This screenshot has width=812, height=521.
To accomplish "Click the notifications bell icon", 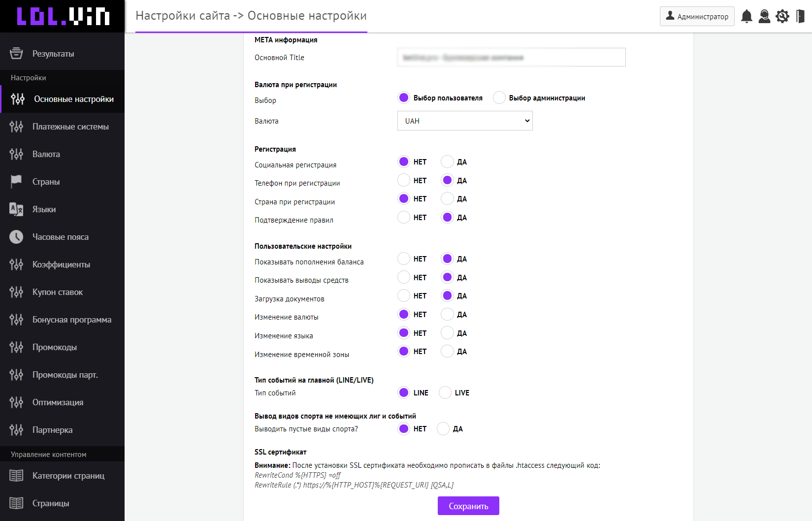I will 747,16.
